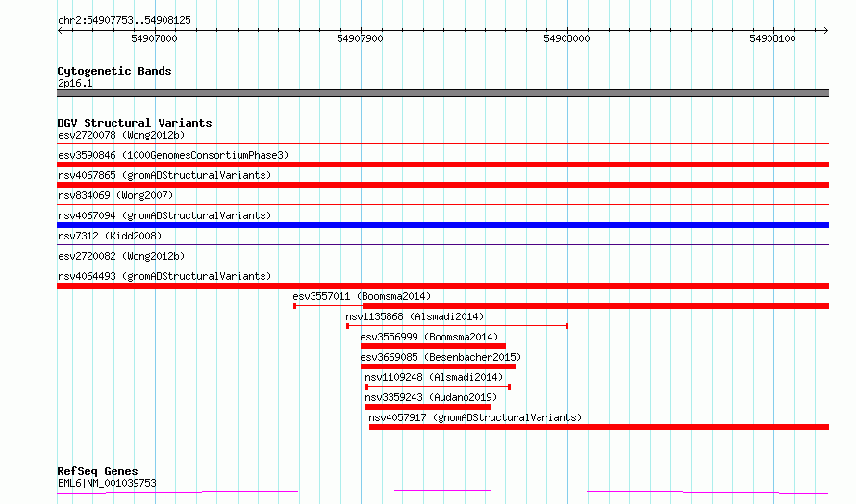The image size is (856, 504).
Task: Select variant nsv834069 (Wong2007) label
Action: (115, 195)
